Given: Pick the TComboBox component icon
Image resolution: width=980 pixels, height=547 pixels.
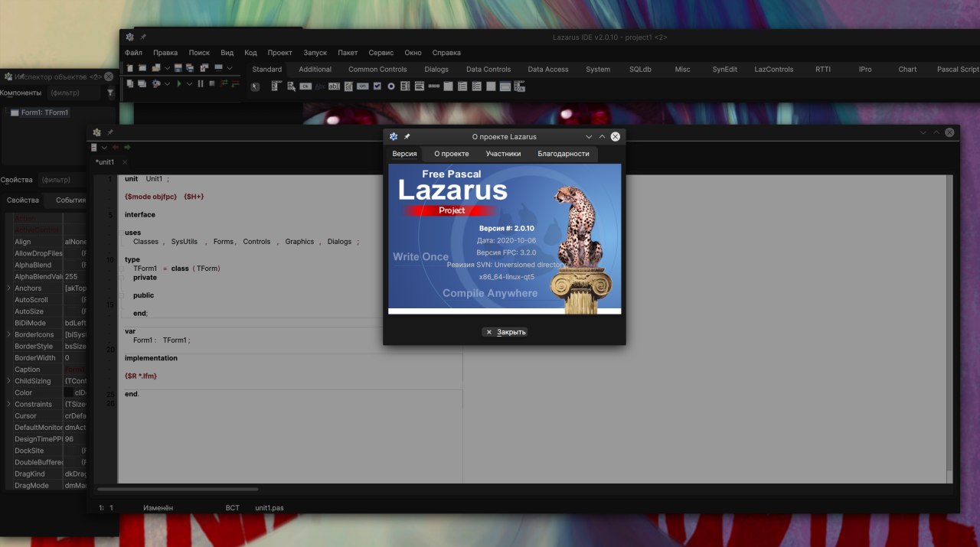Looking at the screenshot, I should 420,86.
